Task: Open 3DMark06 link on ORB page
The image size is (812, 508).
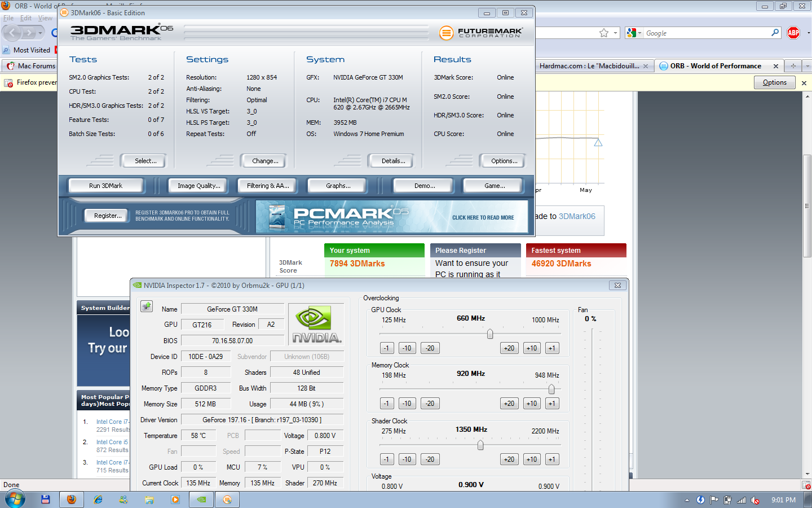Action: pyautogui.click(x=577, y=216)
